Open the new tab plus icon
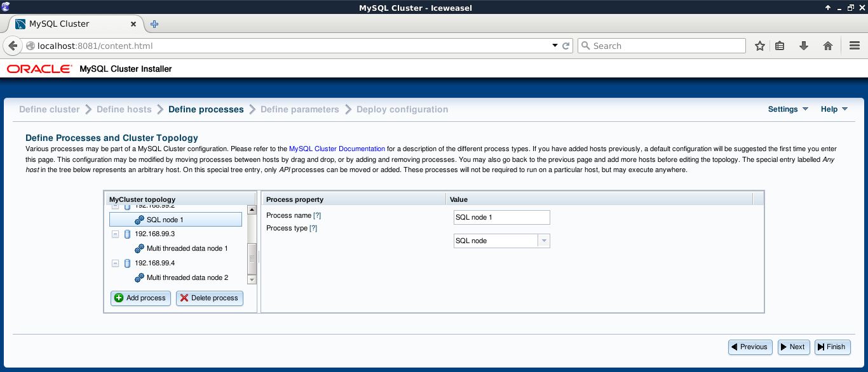This screenshot has width=868, height=372. pyautogui.click(x=154, y=24)
